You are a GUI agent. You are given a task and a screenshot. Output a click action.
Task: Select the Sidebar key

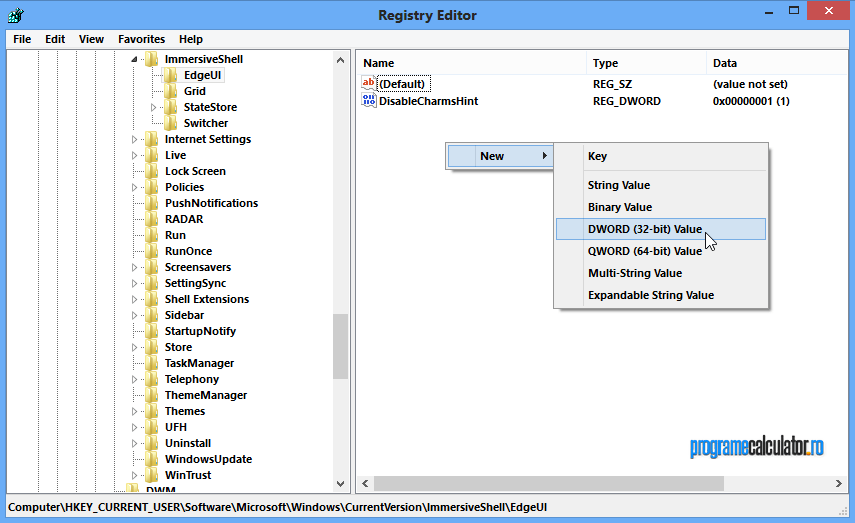184,315
